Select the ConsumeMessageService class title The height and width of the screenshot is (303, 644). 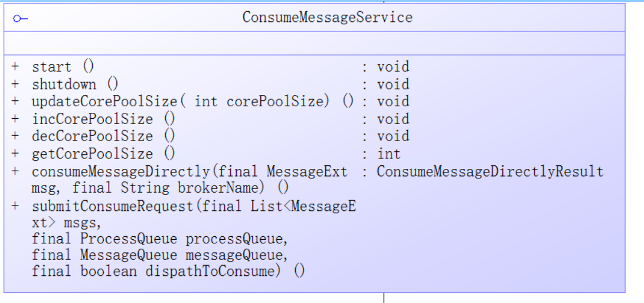point(327,18)
